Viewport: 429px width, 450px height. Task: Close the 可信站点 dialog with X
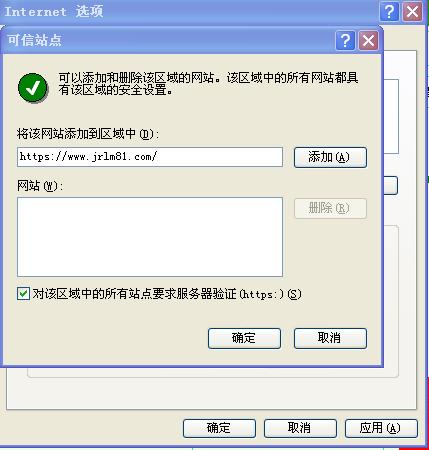[368, 41]
